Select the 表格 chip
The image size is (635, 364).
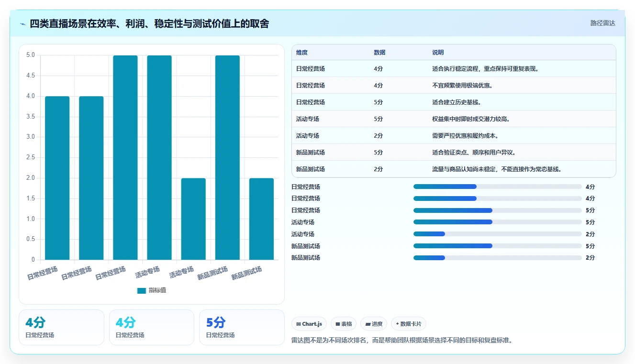point(344,324)
